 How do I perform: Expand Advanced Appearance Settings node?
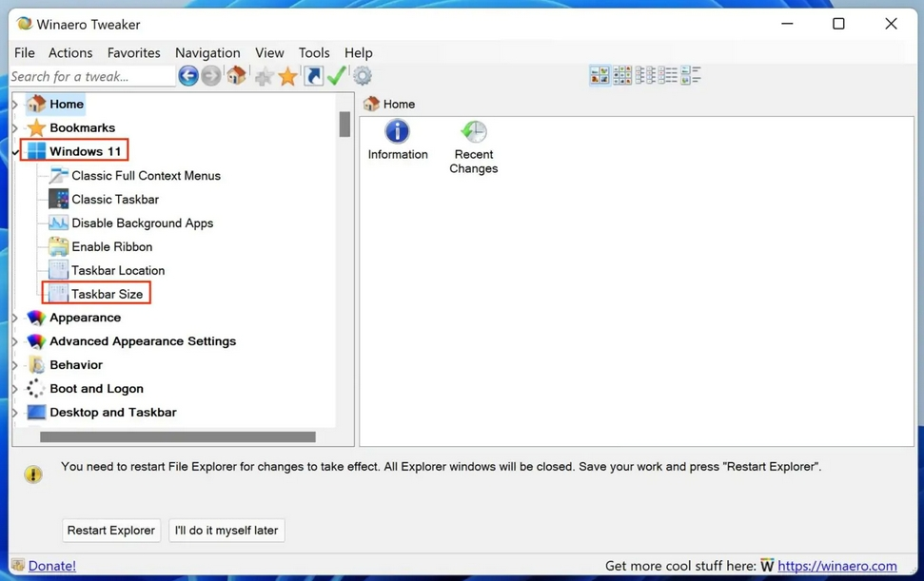click(15, 341)
